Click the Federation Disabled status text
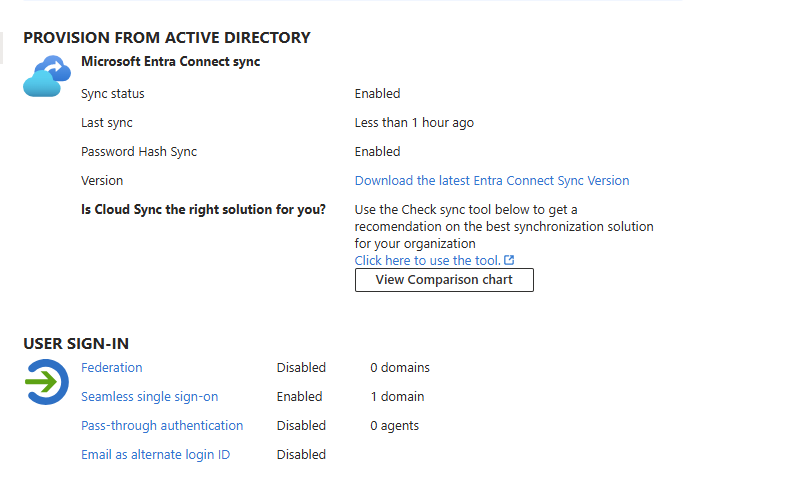Image resolution: width=797 pixels, height=492 pixels. coord(301,367)
